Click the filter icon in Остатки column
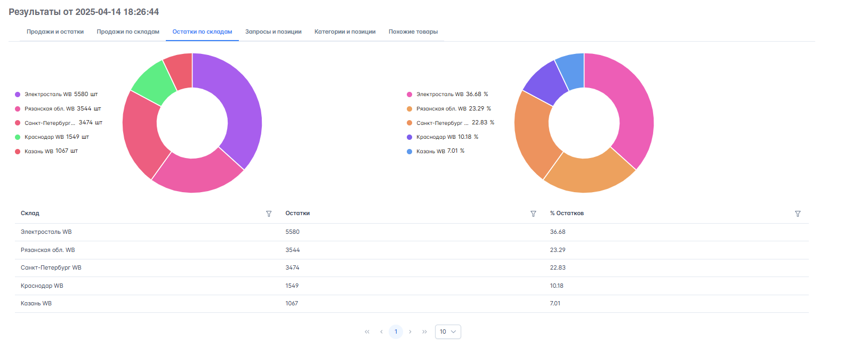 [533, 214]
